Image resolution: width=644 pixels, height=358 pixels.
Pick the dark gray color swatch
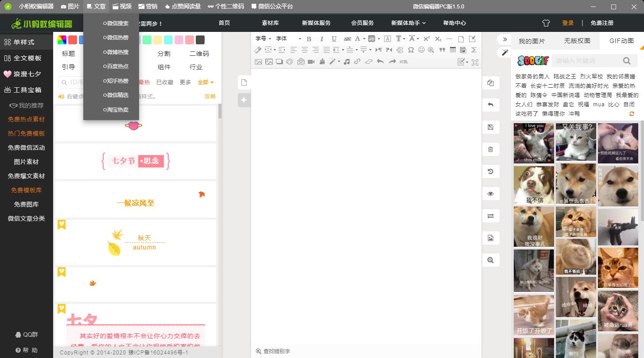pyautogui.click(x=200, y=40)
